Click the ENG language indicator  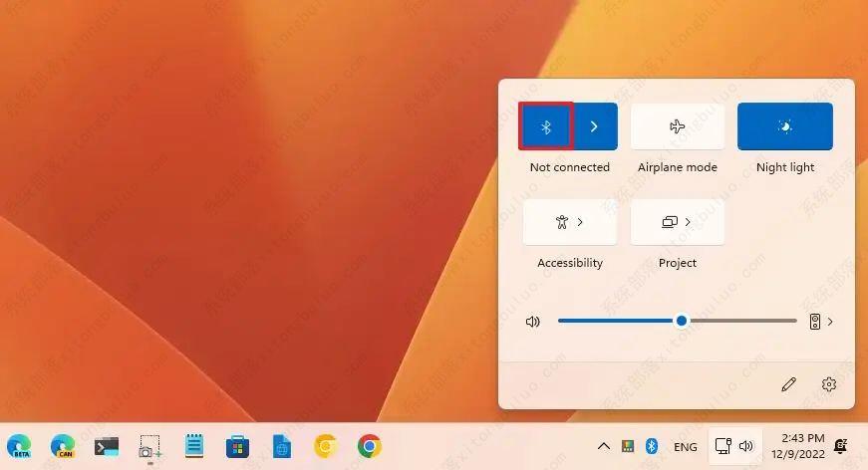(x=686, y=446)
